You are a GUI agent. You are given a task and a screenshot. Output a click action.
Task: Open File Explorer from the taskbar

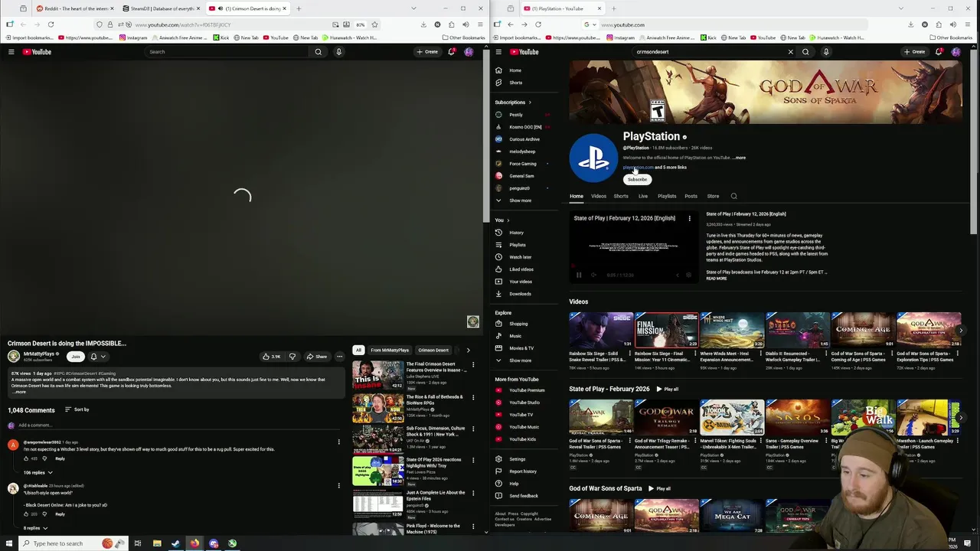[x=157, y=543]
